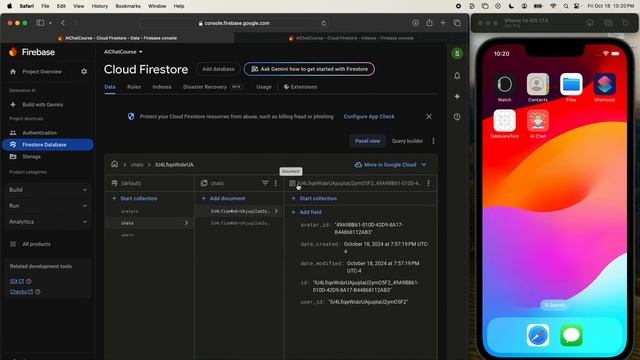Click Safari reload page icon
The height and width of the screenshot is (360, 640).
(x=324, y=23)
